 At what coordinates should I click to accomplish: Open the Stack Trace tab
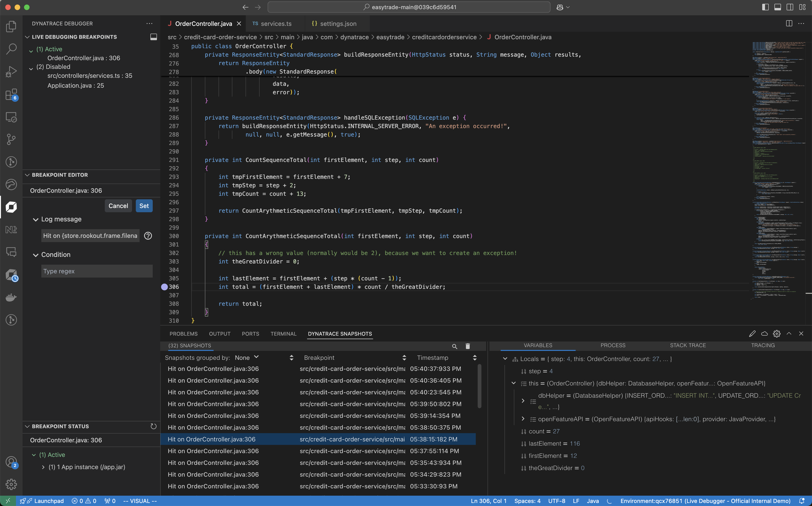point(688,345)
